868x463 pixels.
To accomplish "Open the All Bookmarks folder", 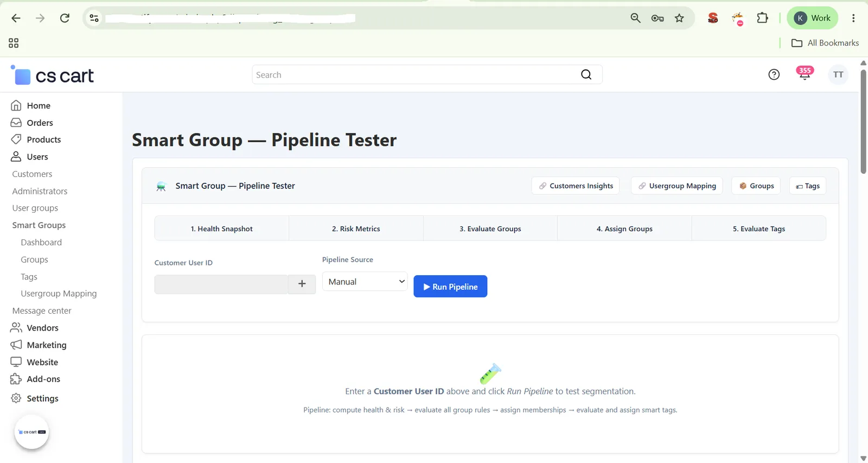I will tap(825, 43).
